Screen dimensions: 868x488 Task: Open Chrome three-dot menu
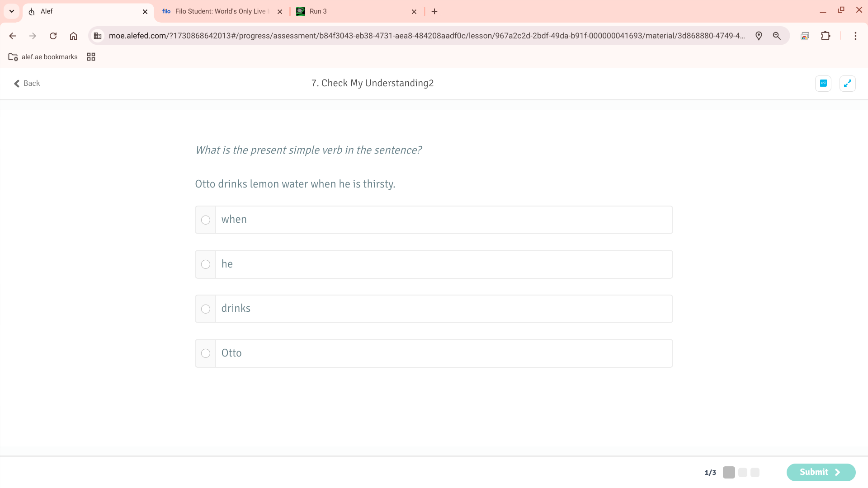tap(855, 36)
